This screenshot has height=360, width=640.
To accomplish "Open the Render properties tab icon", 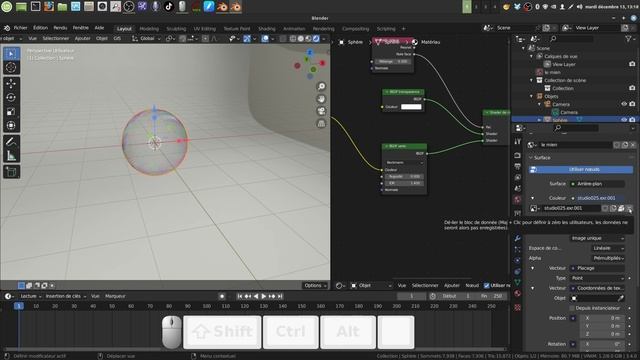I will tap(518, 156).
